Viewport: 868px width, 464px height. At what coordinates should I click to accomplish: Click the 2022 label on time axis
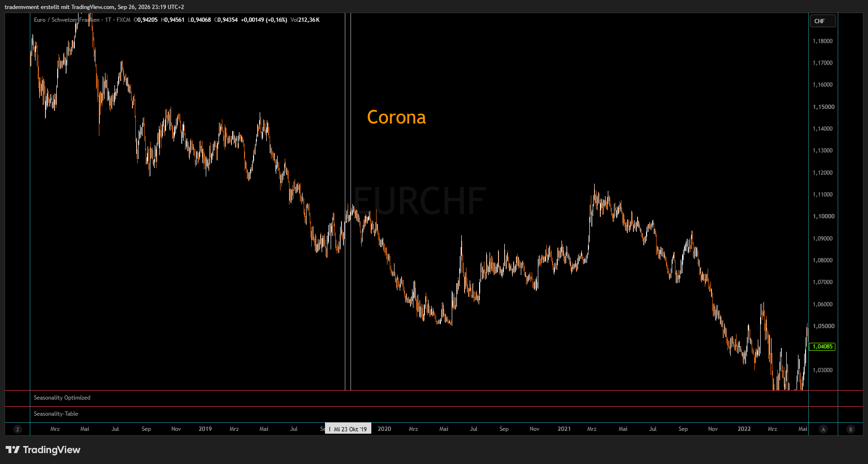[744, 429]
